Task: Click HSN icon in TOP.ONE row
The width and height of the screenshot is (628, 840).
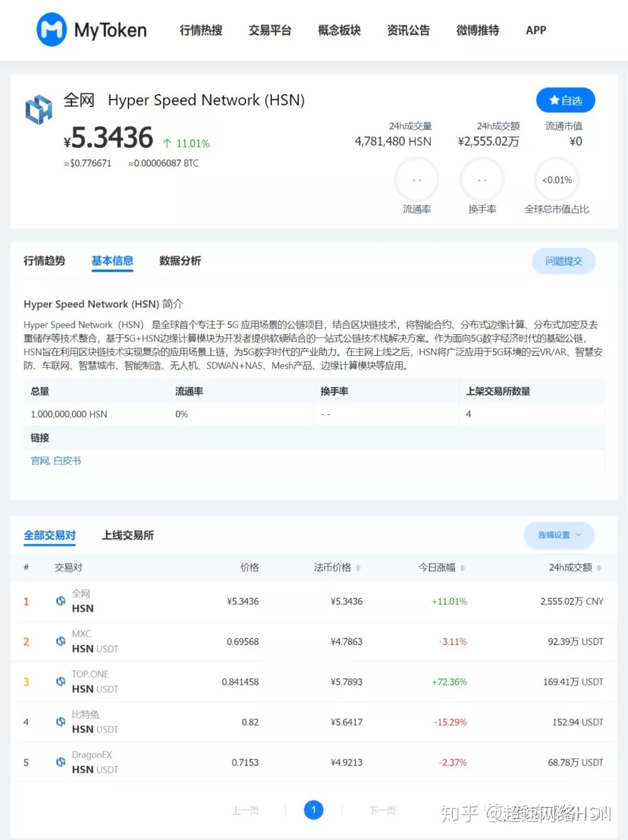Action: pos(60,681)
